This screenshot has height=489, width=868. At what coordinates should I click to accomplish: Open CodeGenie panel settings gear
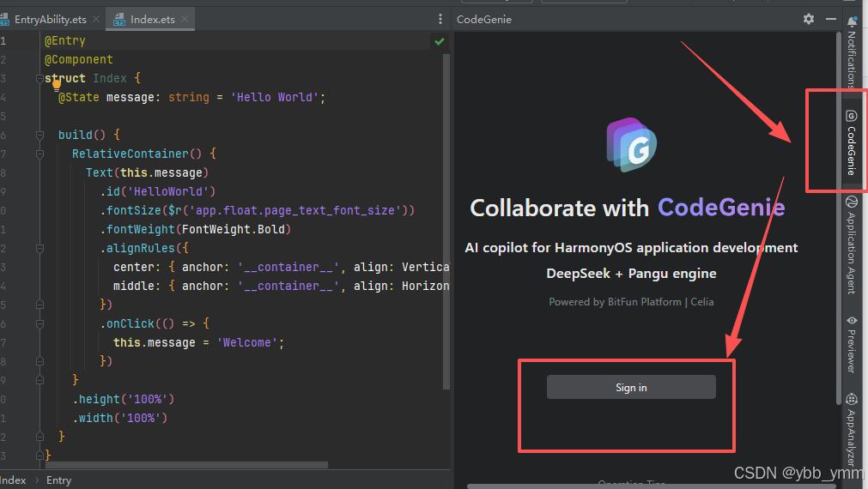click(809, 19)
